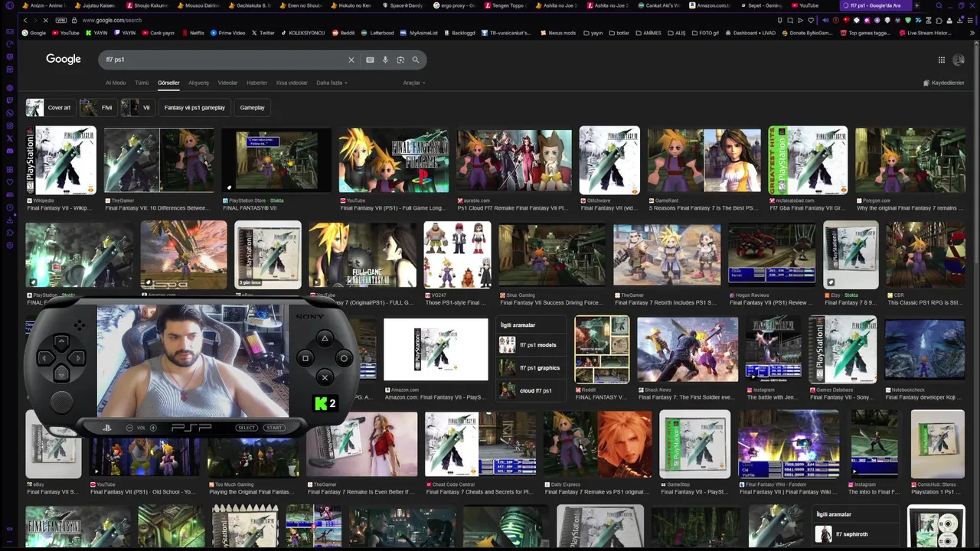Click the heart bookmark icon in address bar

(x=811, y=20)
